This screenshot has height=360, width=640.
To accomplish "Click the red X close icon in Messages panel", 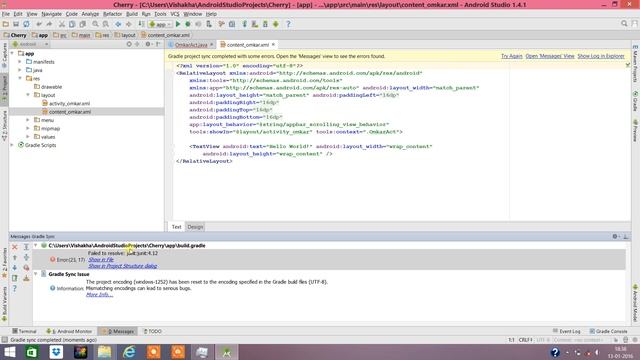I will tap(15, 247).
